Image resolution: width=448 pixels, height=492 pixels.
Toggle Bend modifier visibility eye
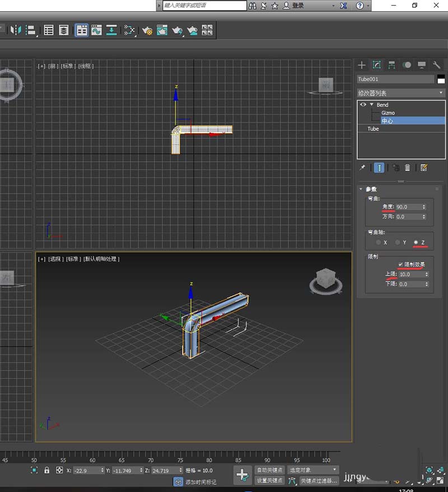(363, 105)
